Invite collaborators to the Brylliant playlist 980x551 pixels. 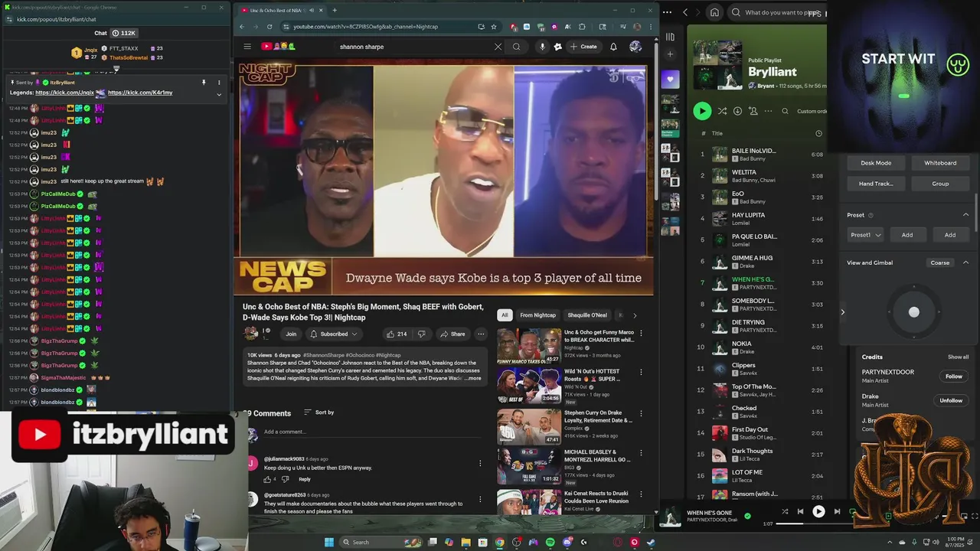click(753, 111)
